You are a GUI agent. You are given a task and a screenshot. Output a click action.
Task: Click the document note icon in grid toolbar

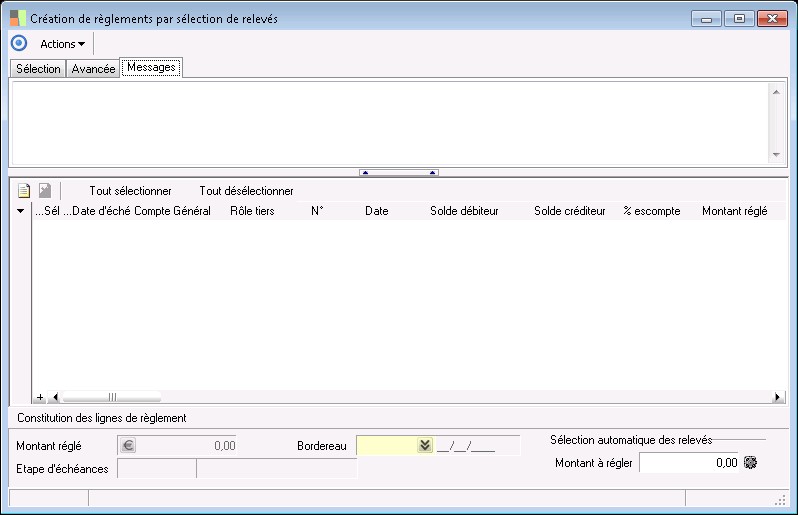pyautogui.click(x=24, y=191)
